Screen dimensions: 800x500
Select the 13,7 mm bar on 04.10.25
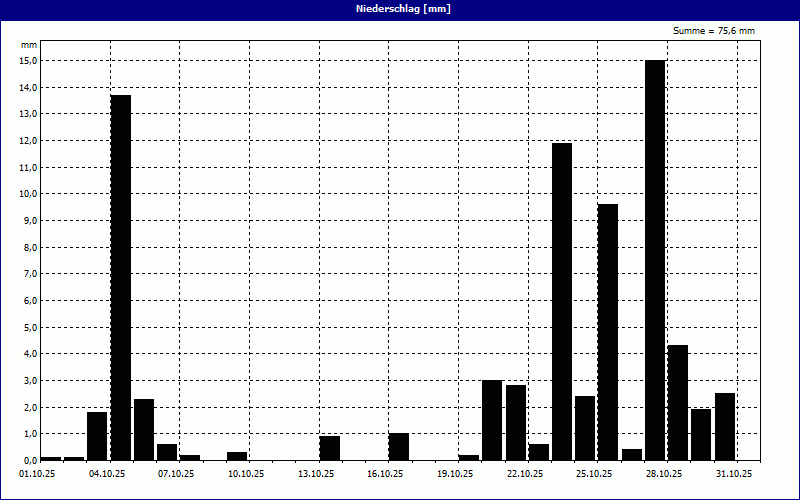[121, 278]
